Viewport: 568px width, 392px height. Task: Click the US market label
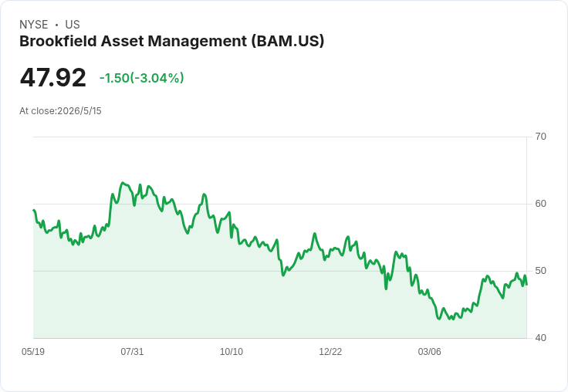73,25
